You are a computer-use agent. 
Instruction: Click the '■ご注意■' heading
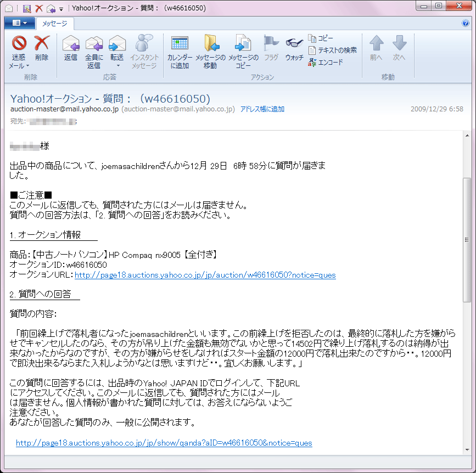click(31, 195)
